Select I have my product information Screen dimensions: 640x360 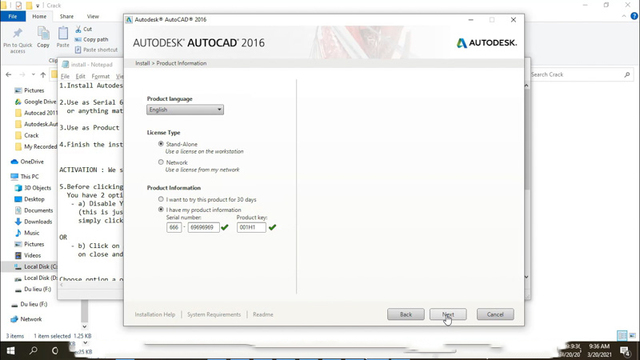(161, 209)
